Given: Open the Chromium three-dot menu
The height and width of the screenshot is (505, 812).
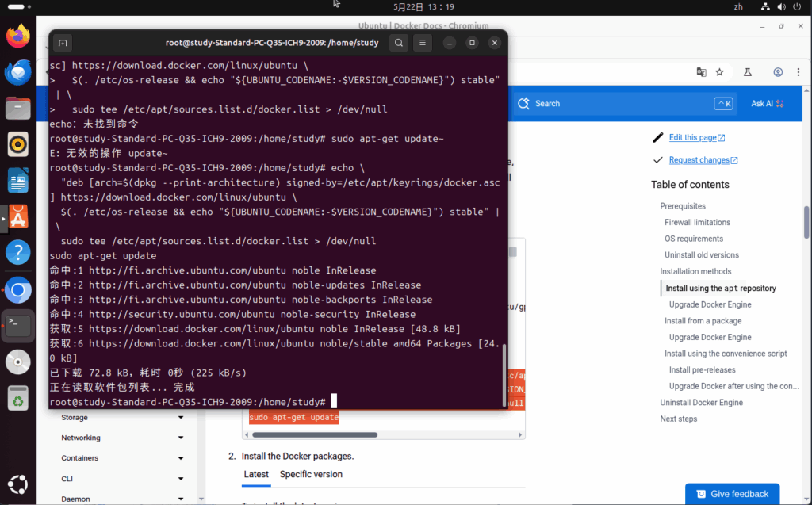Looking at the screenshot, I should coord(798,72).
